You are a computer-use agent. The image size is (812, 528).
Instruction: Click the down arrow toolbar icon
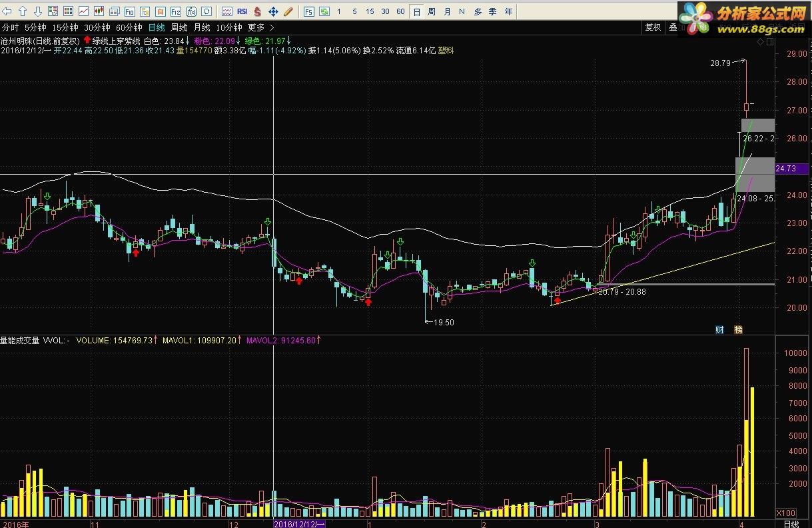pyautogui.click(x=37, y=11)
